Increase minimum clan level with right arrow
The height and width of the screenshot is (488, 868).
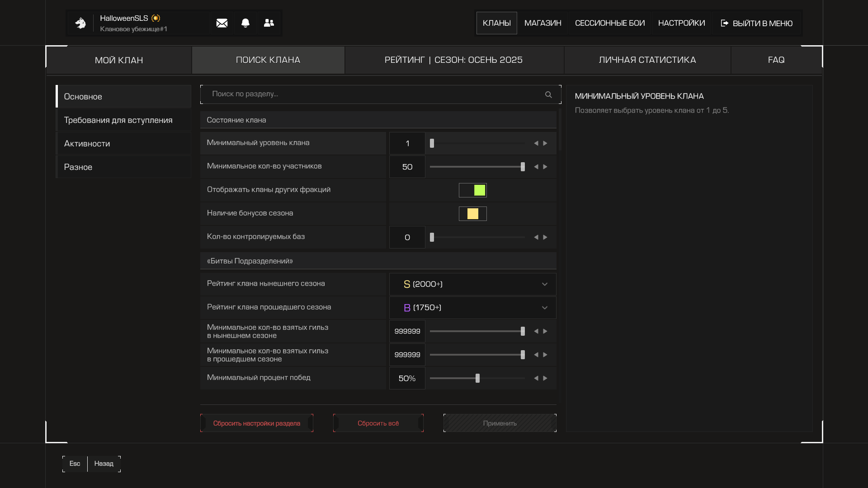(545, 143)
